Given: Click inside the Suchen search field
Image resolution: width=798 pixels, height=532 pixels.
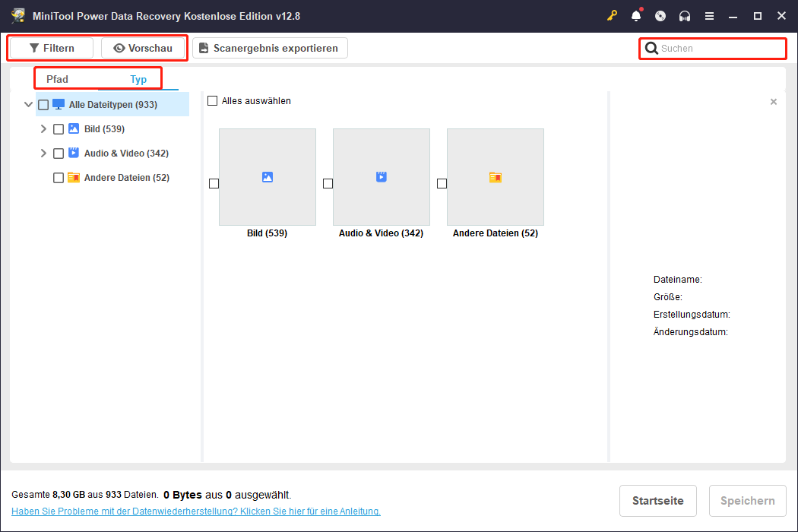Looking at the screenshot, I should (x=712, y=48).
